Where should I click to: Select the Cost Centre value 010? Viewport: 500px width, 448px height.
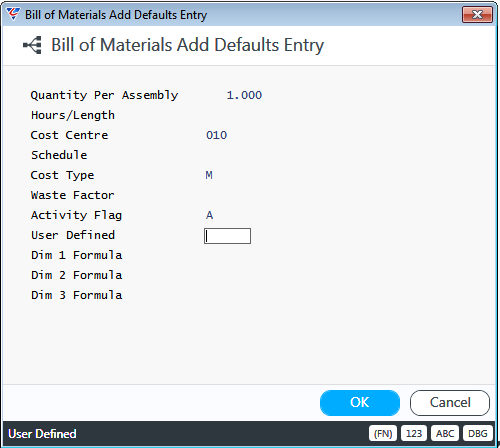pos(216,135)
